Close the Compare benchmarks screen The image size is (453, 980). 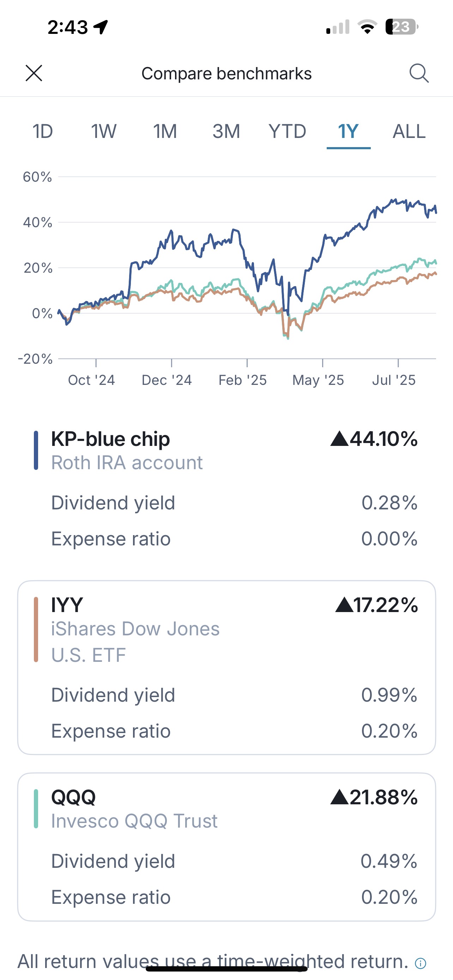click(34, 73)
